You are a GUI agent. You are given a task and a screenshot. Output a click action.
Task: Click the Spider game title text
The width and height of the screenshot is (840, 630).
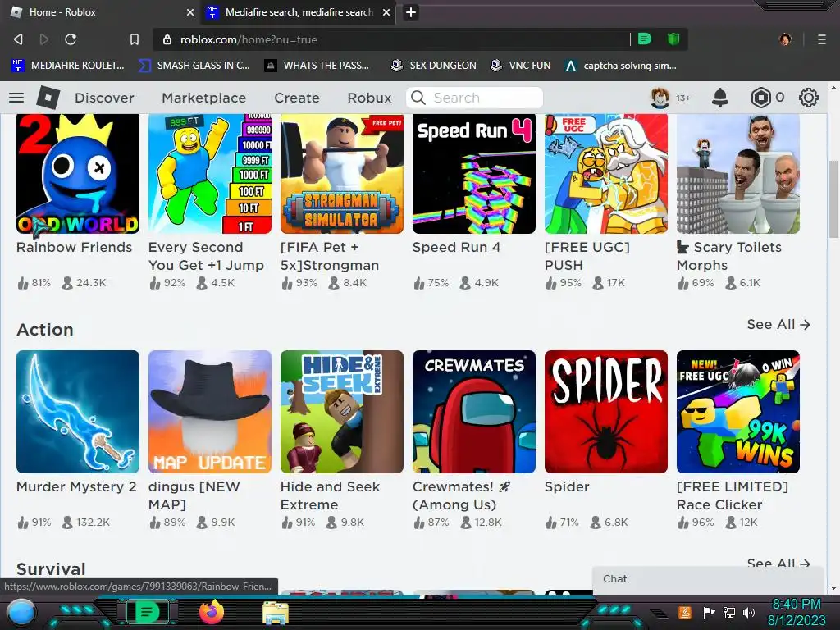point(567,486)
